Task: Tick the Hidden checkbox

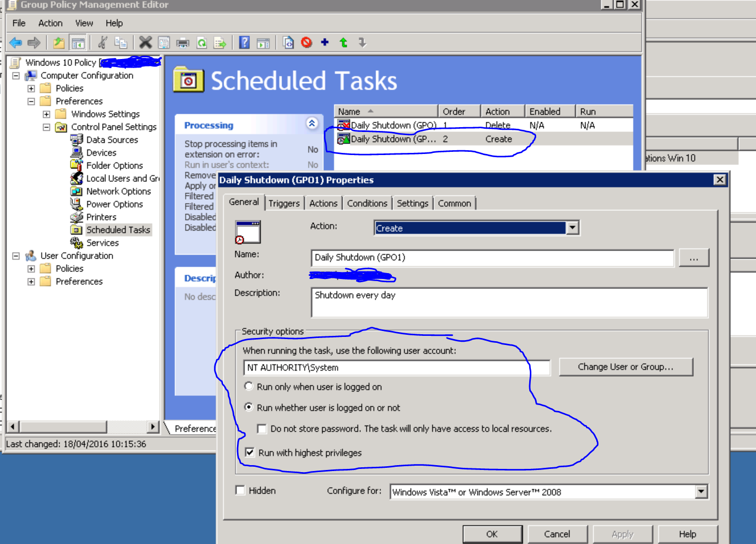Action: pyautogui.click(x=240, y=490)
